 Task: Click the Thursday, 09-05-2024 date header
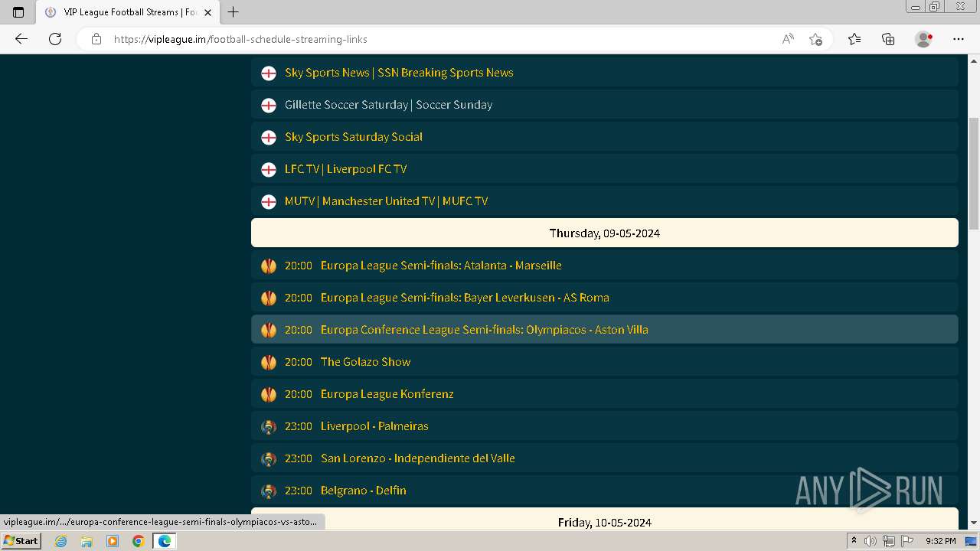point(605,233)
